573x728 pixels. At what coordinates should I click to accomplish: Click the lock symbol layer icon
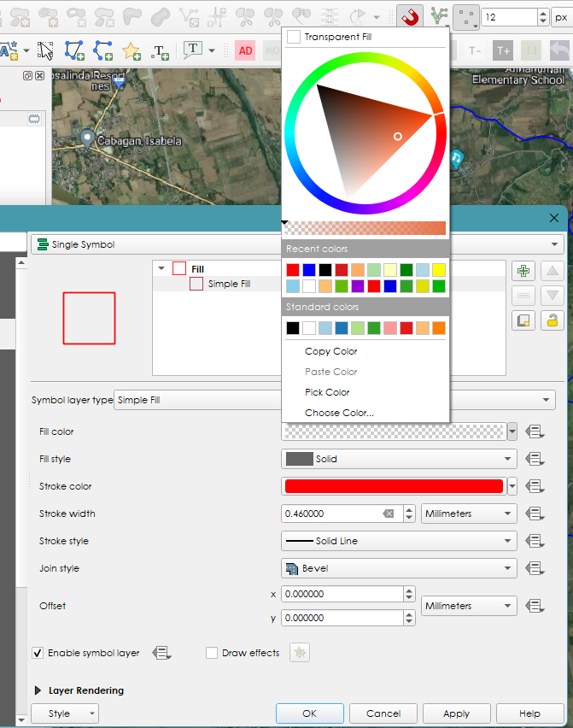coord(553,320)
